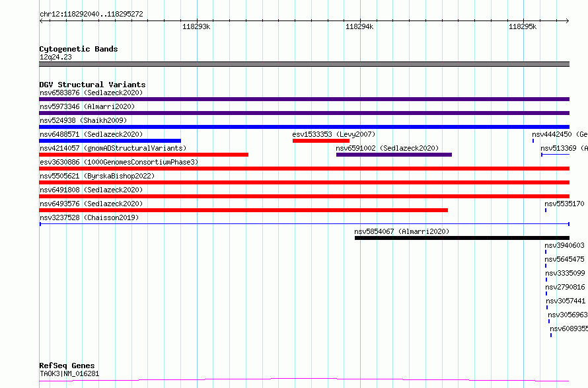
Task: Click the ruler's right arrow end
Action: (568, 21)
